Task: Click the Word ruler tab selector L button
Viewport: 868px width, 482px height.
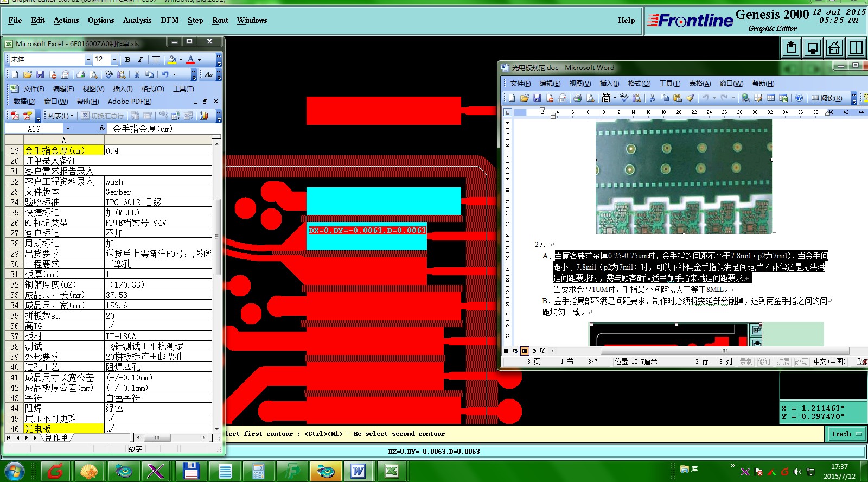Action: tap(507, 112)
